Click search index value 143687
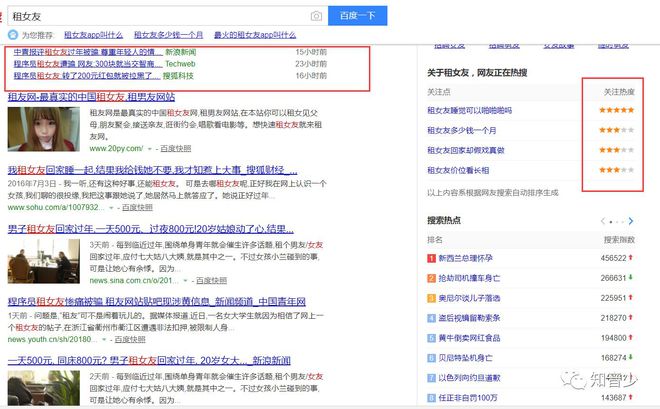The height and width of the screenshot is (409, 660). [613, 398]
